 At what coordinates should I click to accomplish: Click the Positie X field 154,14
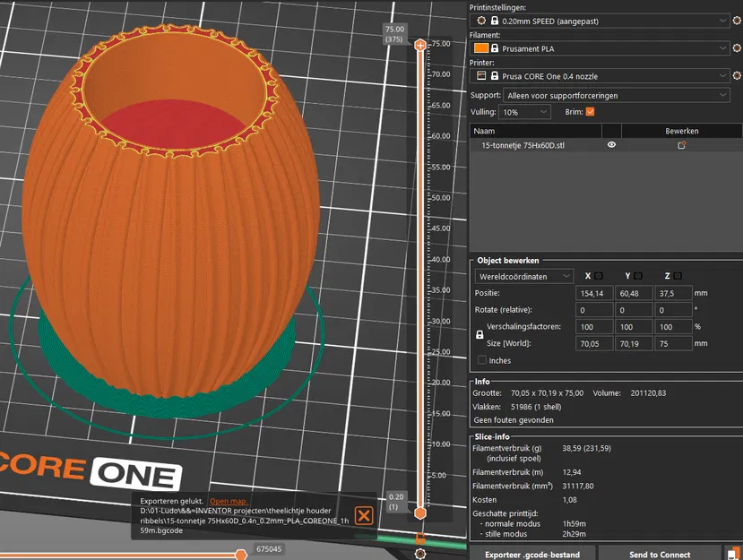(594, 293)
